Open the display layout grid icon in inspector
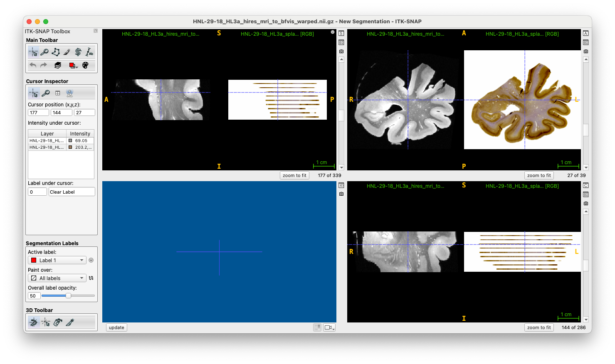This screenshot has height=364, width=615. (58, 93)
